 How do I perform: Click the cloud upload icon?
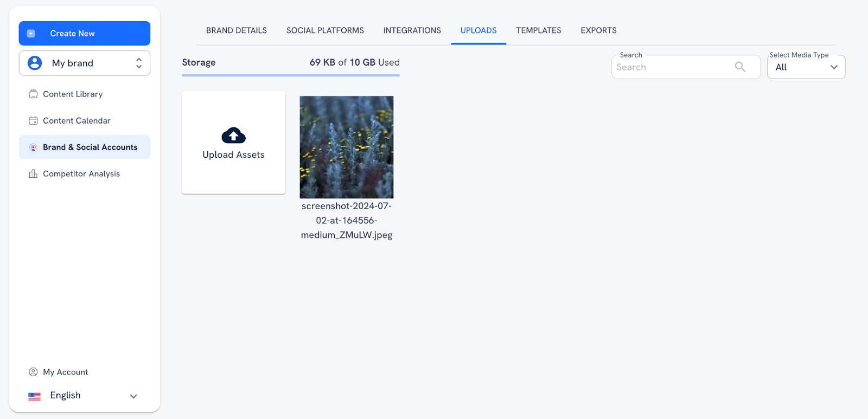tap(233, 136)
